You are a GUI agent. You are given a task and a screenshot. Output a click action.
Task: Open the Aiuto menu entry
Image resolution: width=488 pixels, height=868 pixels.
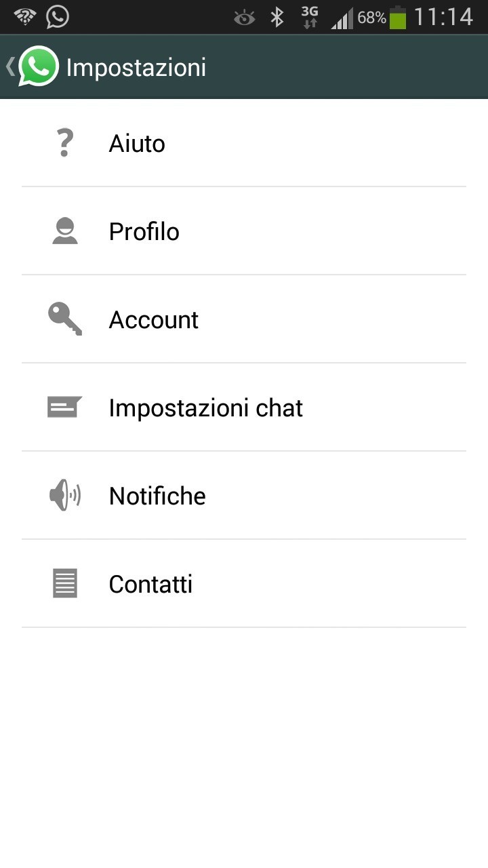(137, 144)
